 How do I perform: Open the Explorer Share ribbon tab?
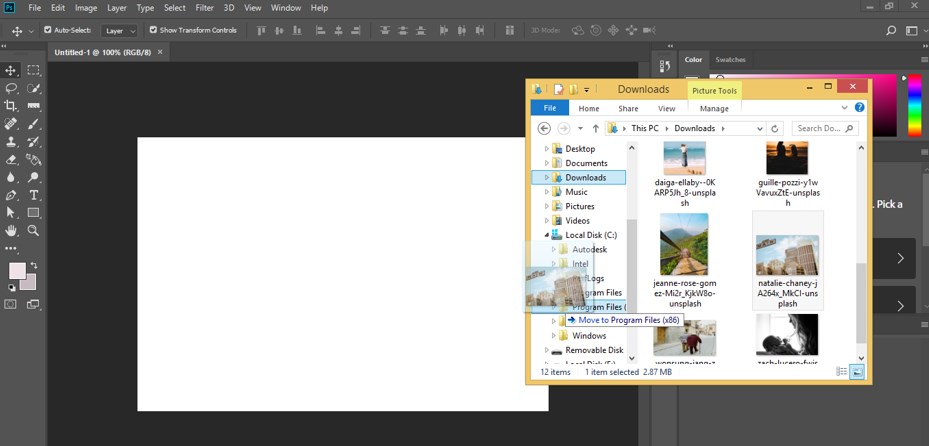pyautogui.click(x=628, y=108)
